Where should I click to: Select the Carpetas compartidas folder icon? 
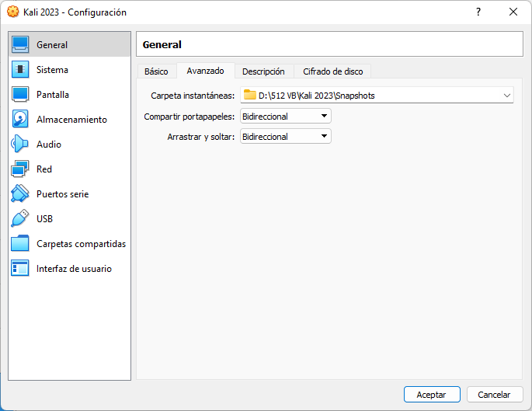[20, 243]
